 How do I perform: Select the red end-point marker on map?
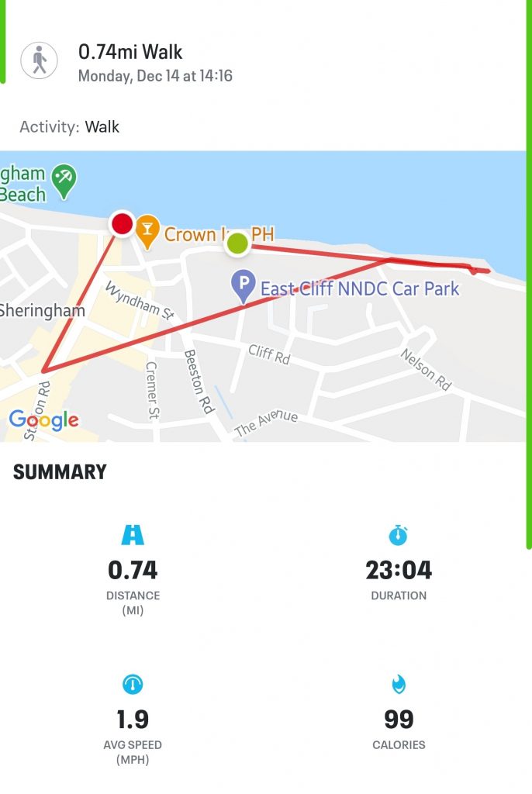click(122, 223)
